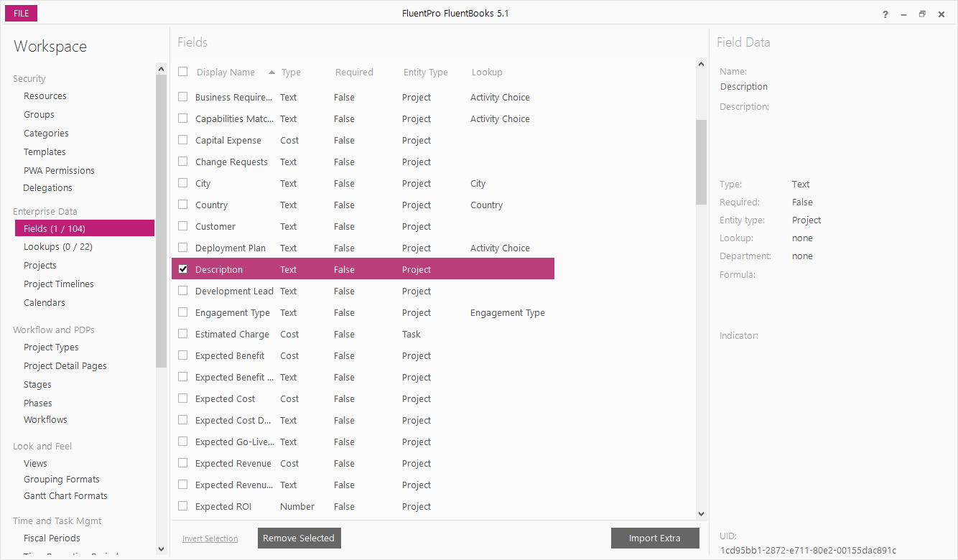Sort by the Display Name column arrow
Screen dimensions: 958x560
click(x=271, y=72)
